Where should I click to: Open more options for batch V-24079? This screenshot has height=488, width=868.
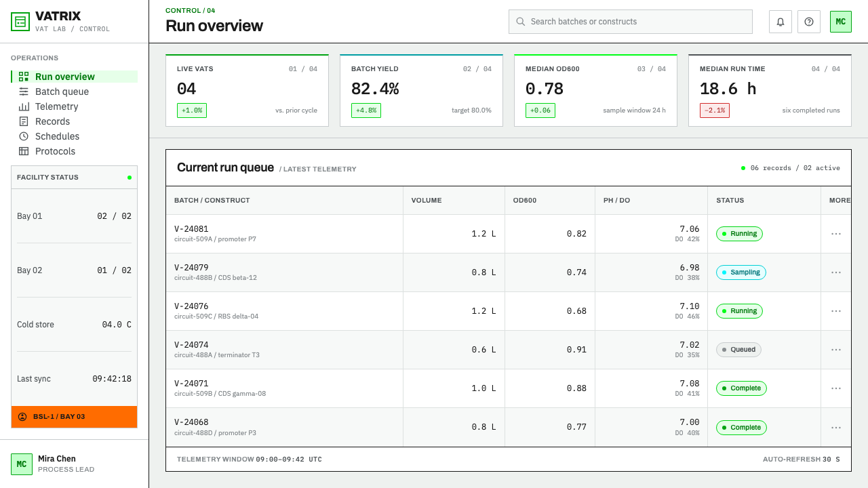(x=836, y=272)
